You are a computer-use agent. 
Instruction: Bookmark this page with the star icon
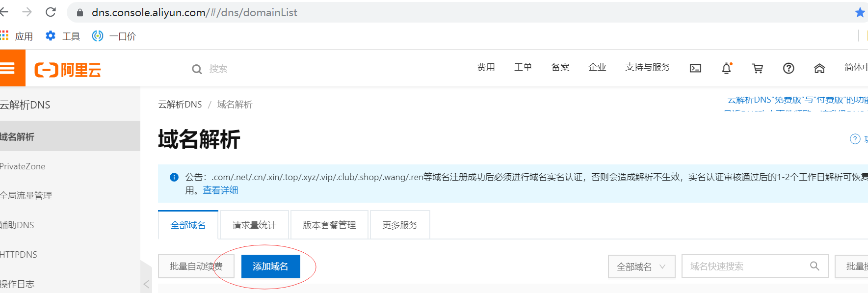pos(860,12)
